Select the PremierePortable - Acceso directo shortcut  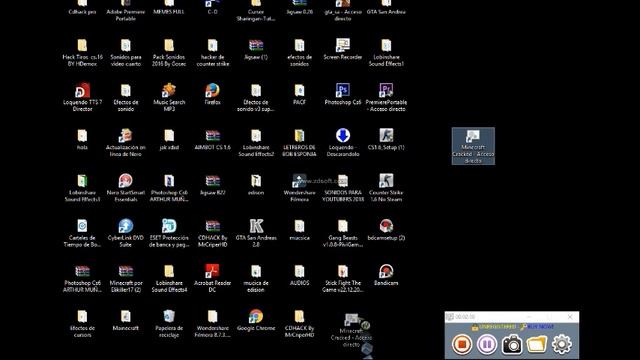(x=386, y=98)
